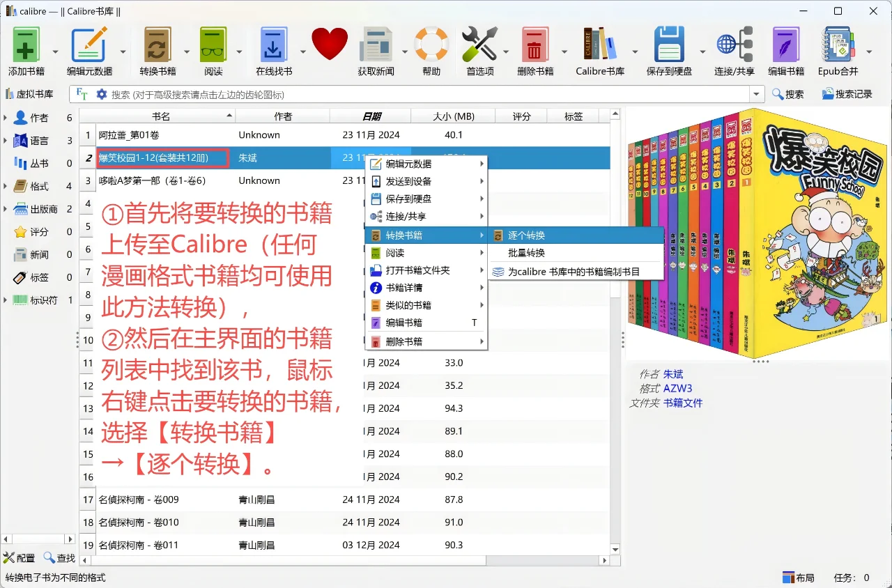Click the Edit book (编辑书籍) purple icon
The height and width of the screenshot is (588, 892).
[786, 45]
